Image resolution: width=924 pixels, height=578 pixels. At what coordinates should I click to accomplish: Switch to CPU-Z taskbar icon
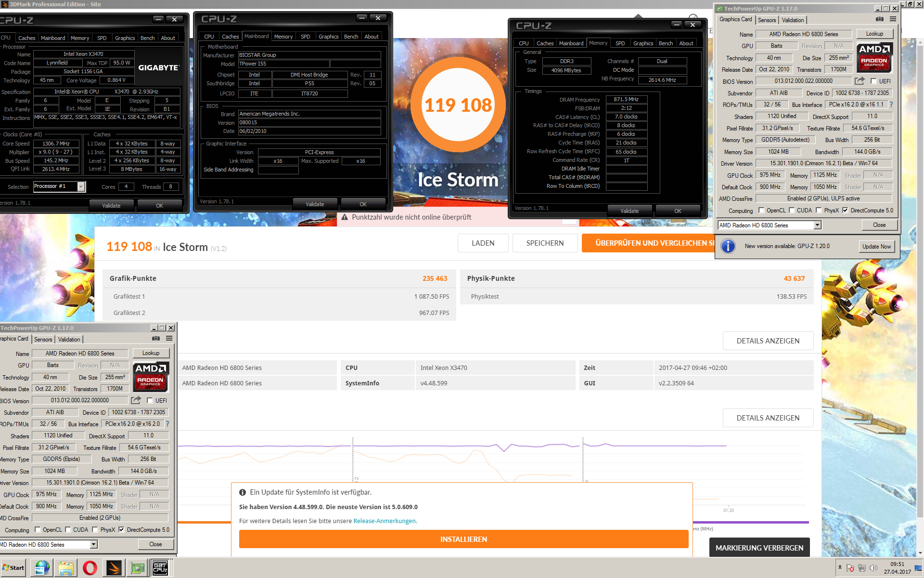tap(160, 568)
